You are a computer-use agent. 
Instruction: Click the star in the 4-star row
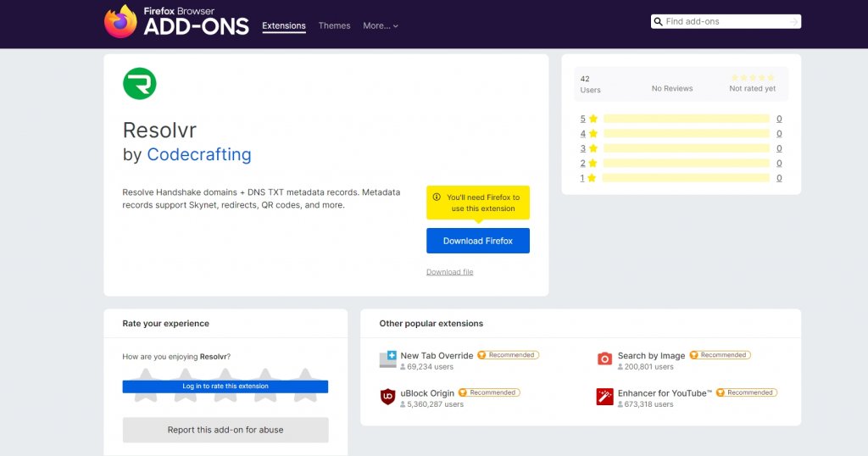(x=593, y=133)
